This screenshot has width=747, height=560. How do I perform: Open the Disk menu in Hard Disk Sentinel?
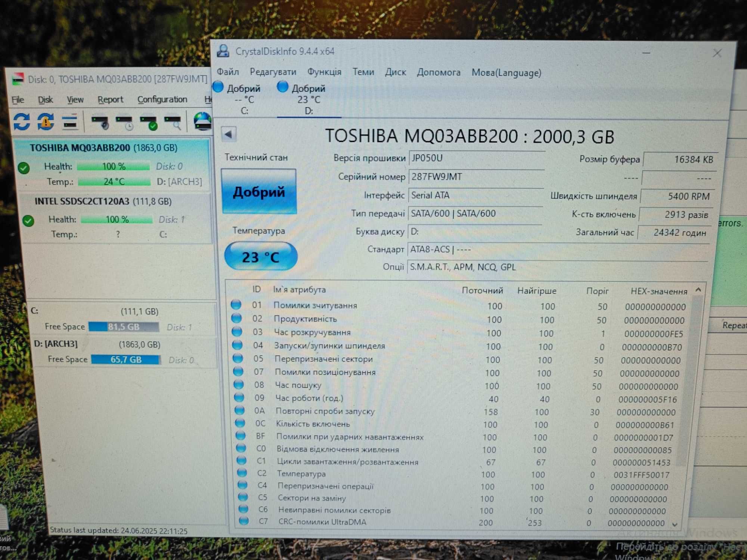tap(45, 100)
